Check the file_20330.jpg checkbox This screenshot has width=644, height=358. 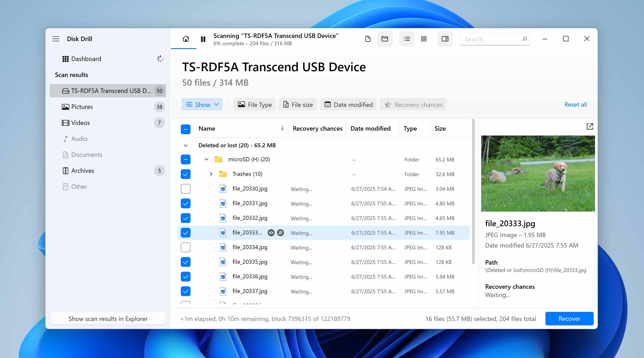185,189
